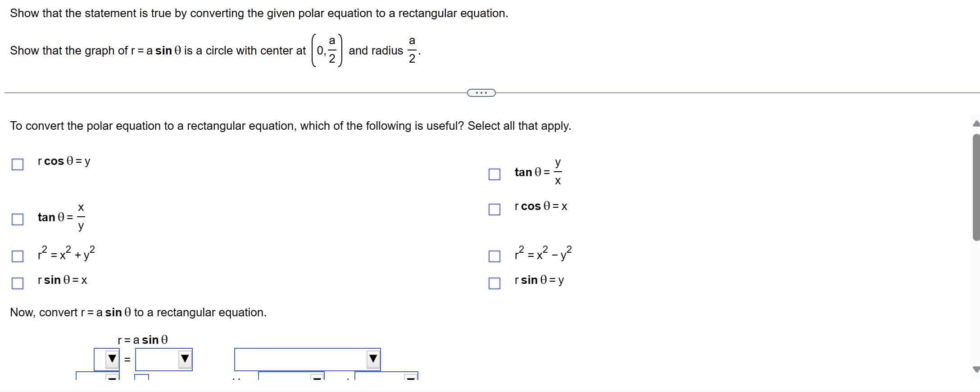Open the dropdown left of the equals sign
This screenshot has height=392, width=980.
coord(111,359)
